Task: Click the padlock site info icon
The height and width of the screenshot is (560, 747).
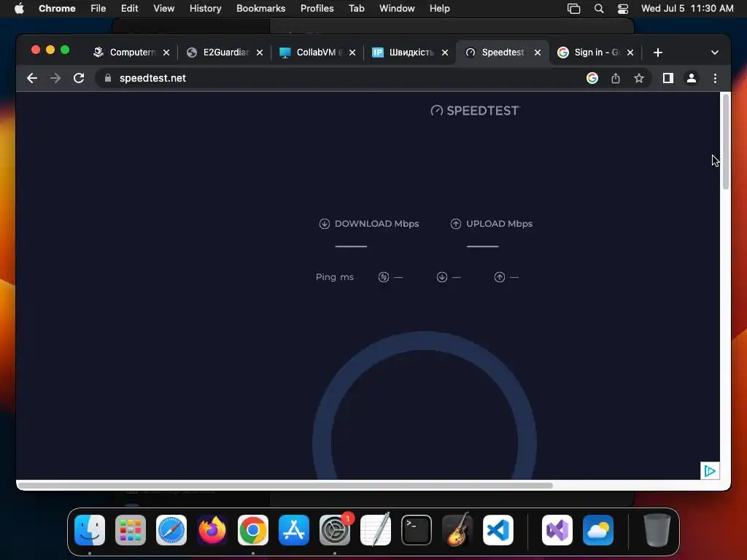Action: (x=108, y=78)
